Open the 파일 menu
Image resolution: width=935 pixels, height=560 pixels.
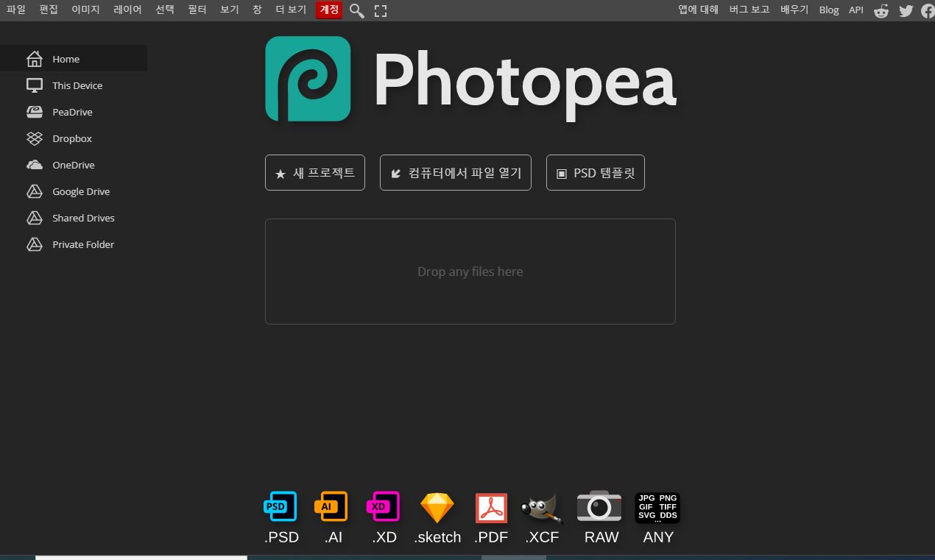16,10
